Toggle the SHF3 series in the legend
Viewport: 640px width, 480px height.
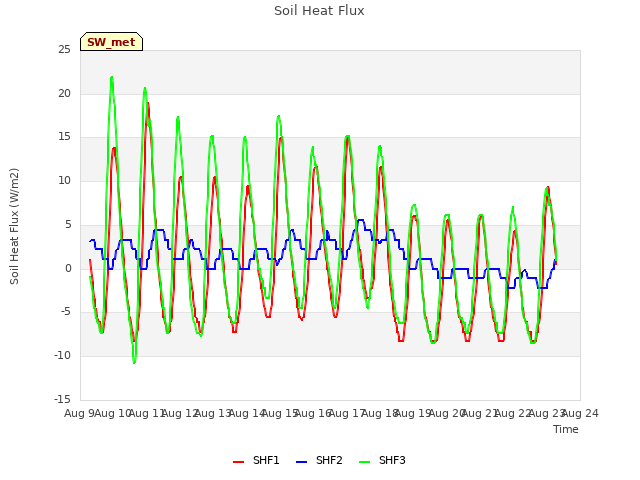(382, 460)
